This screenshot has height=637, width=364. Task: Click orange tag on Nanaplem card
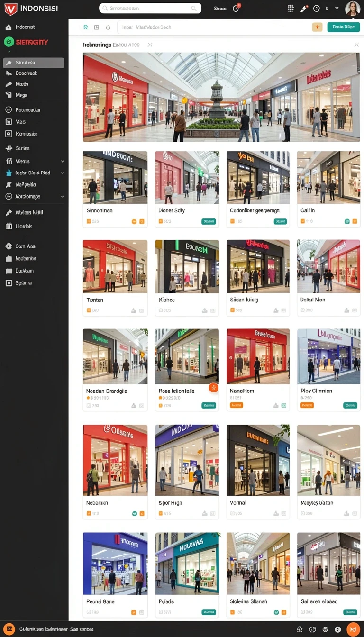pos(236,405)
